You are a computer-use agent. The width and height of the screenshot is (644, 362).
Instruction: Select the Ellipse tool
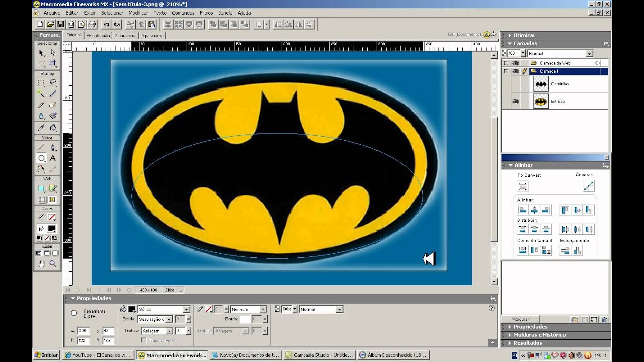coord(41,158)
